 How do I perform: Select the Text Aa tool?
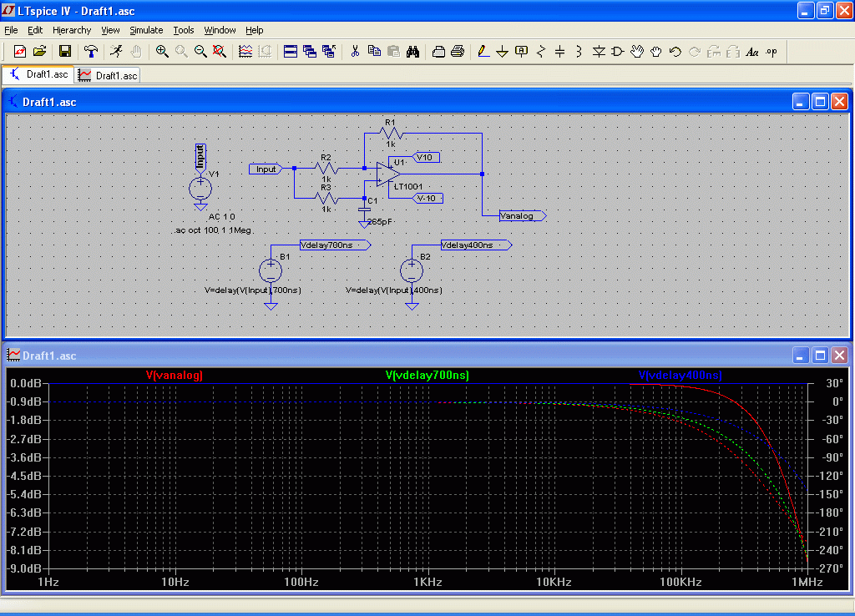tap(752, 51)
